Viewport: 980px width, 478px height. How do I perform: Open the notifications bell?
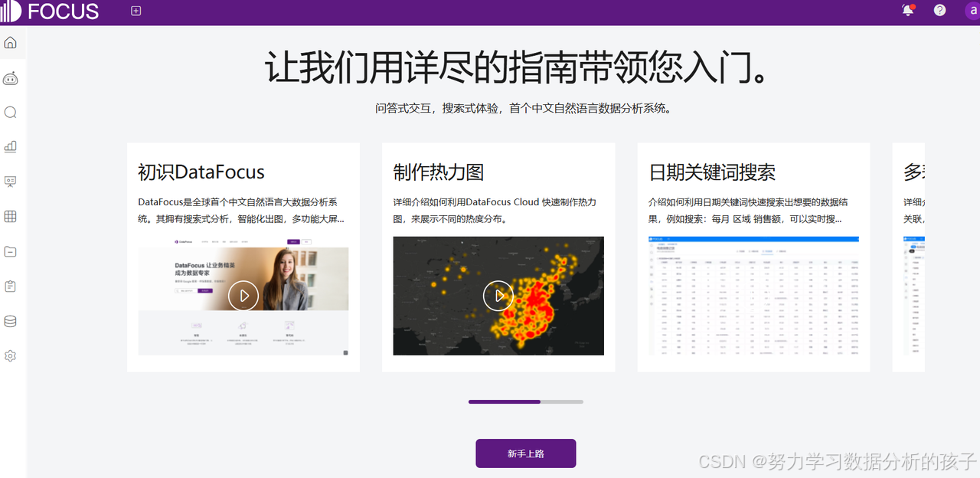(x=908, y=11)
